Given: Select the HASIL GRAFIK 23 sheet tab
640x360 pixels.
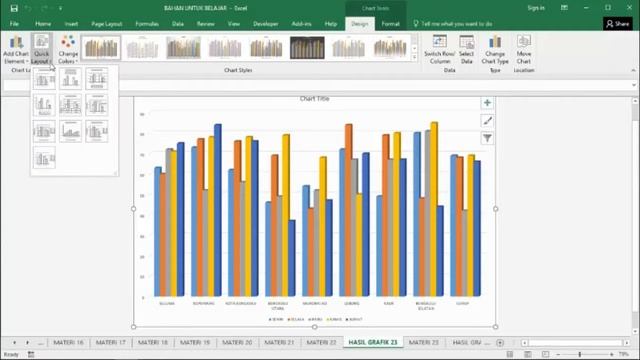Looking at the screenshot, I should pos(373,342).
